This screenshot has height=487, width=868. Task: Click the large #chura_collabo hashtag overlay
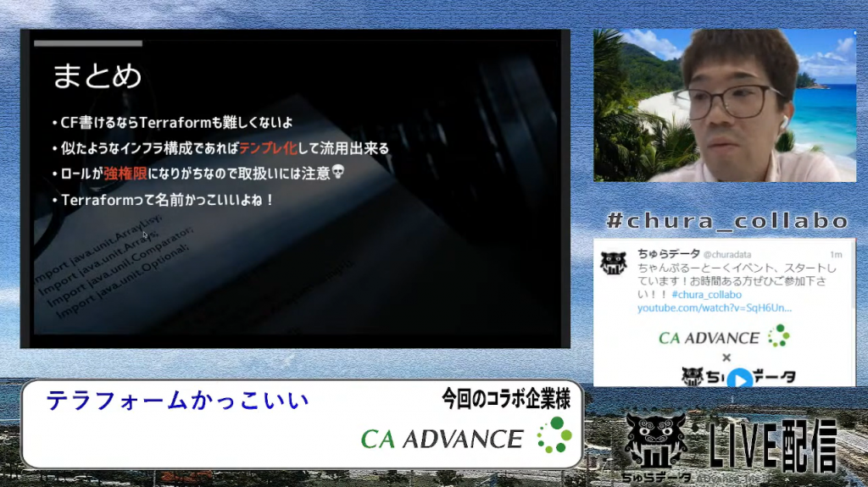pos(726,221)
